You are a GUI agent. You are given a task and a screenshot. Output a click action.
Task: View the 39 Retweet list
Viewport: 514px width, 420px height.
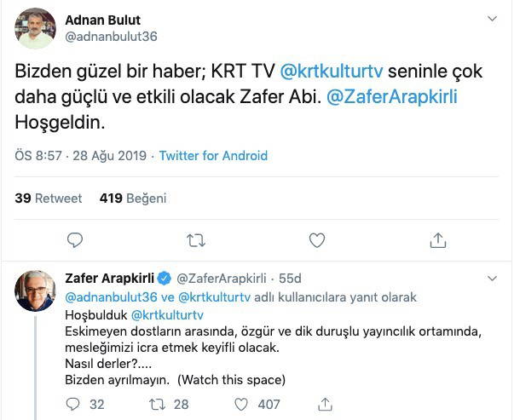(x=49, y=198)
